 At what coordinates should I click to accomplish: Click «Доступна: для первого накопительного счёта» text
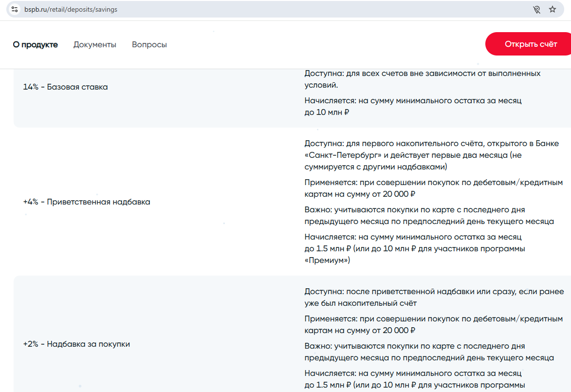[429, 155]
